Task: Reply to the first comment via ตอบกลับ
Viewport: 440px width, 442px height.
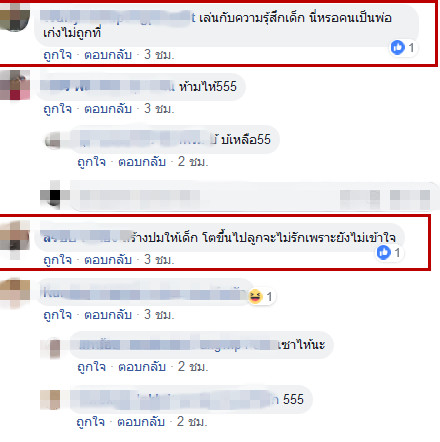Action: tap(108, 55)
